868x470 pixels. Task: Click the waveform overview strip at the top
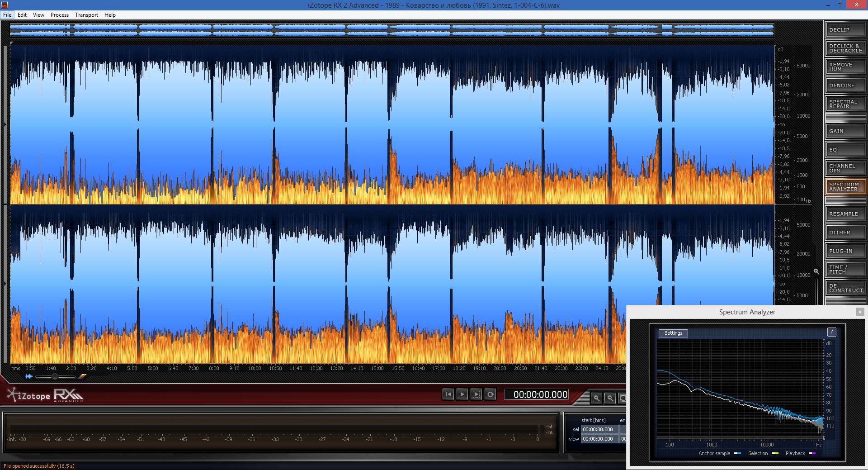click(x=392, y=30)
